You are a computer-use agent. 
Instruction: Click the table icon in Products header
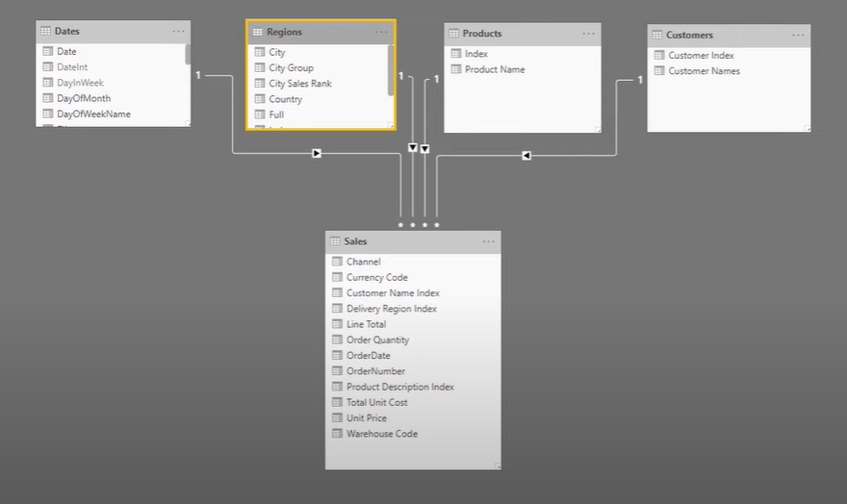point(453,34)
